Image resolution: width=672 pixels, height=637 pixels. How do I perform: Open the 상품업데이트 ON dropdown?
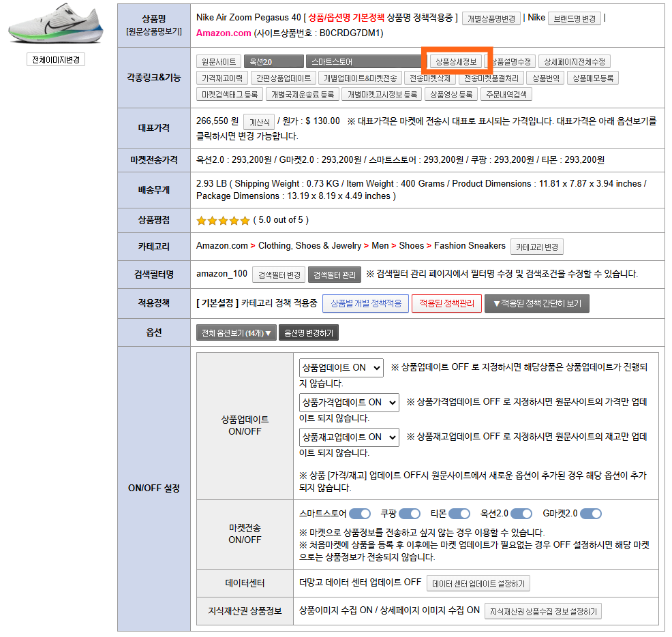coord(341,367)
